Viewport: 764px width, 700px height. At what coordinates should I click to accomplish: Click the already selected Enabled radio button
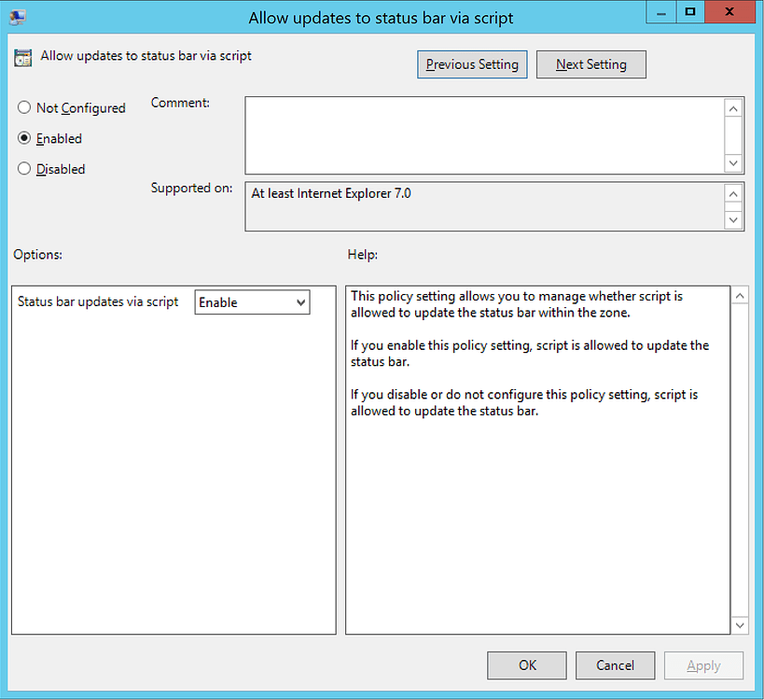pos(24,138)
